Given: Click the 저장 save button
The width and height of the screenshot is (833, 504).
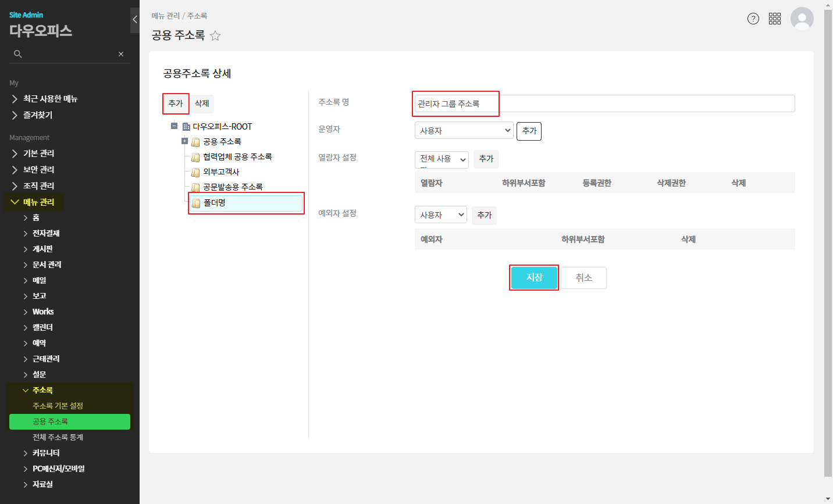Looking at the screenshot, I should pos(534,278).
